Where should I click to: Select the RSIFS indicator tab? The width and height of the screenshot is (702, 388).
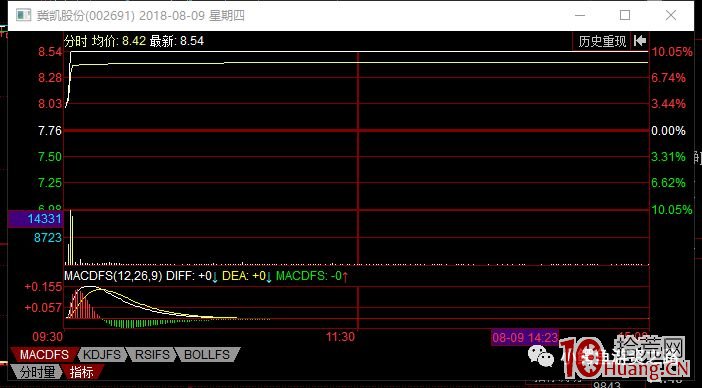152,355
